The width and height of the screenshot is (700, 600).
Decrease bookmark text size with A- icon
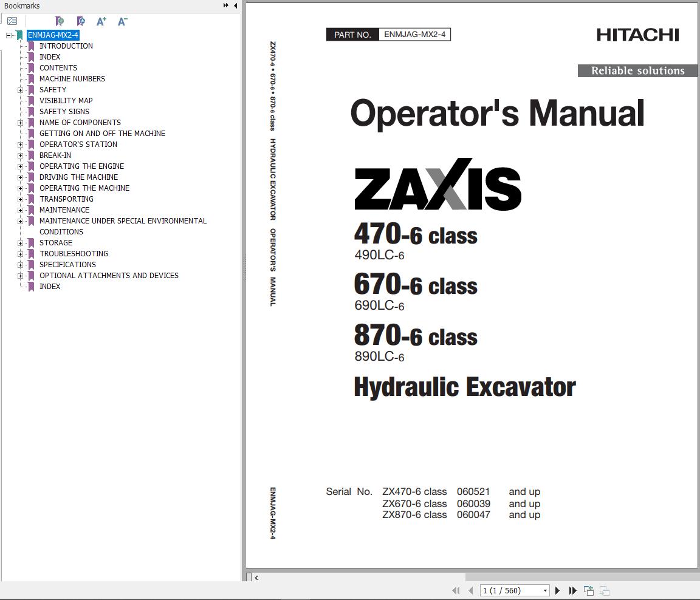(x=122, y=21)
